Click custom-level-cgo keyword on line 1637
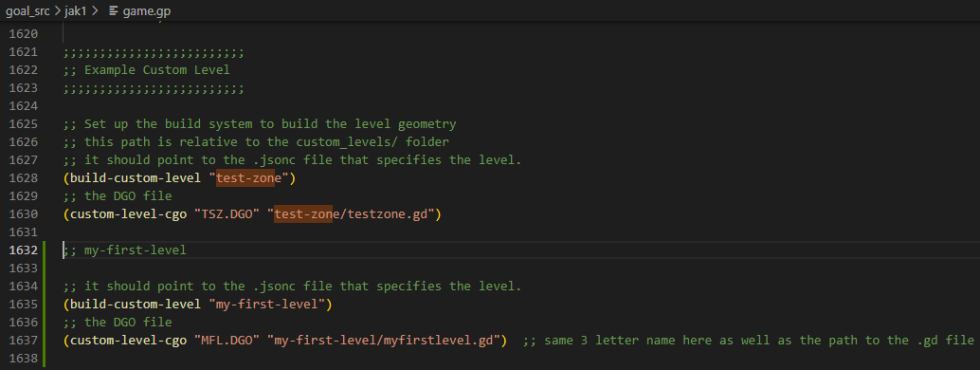 pyautogui.click(x=128, y=341)
